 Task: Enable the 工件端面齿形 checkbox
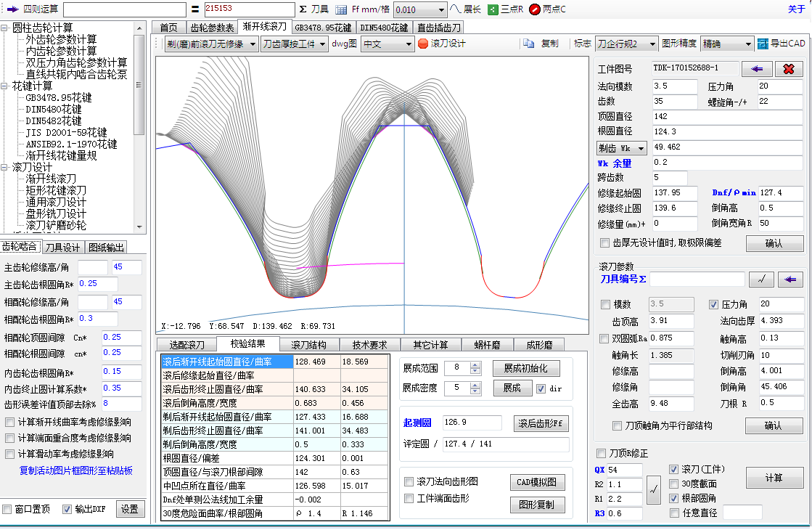409,498
